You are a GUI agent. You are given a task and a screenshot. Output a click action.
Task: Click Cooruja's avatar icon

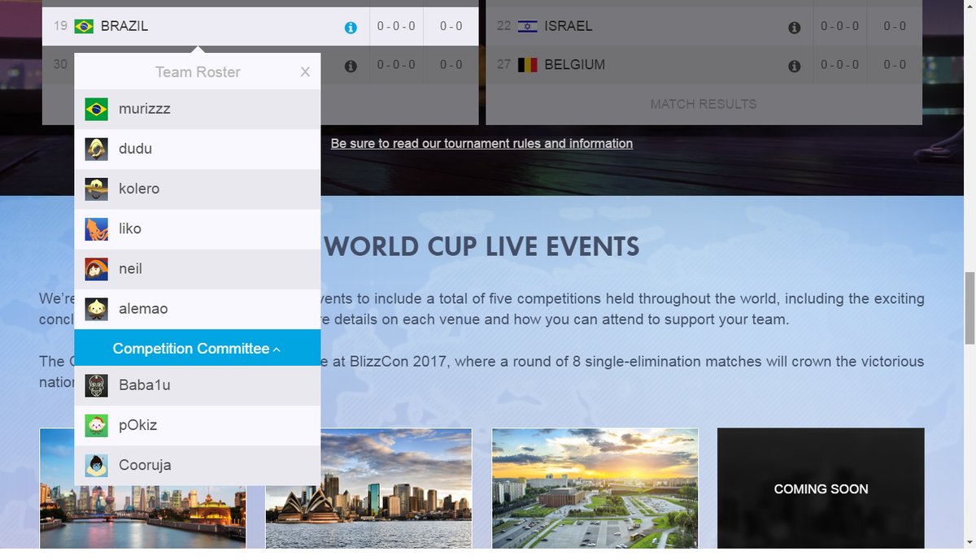tap(97, 466)
